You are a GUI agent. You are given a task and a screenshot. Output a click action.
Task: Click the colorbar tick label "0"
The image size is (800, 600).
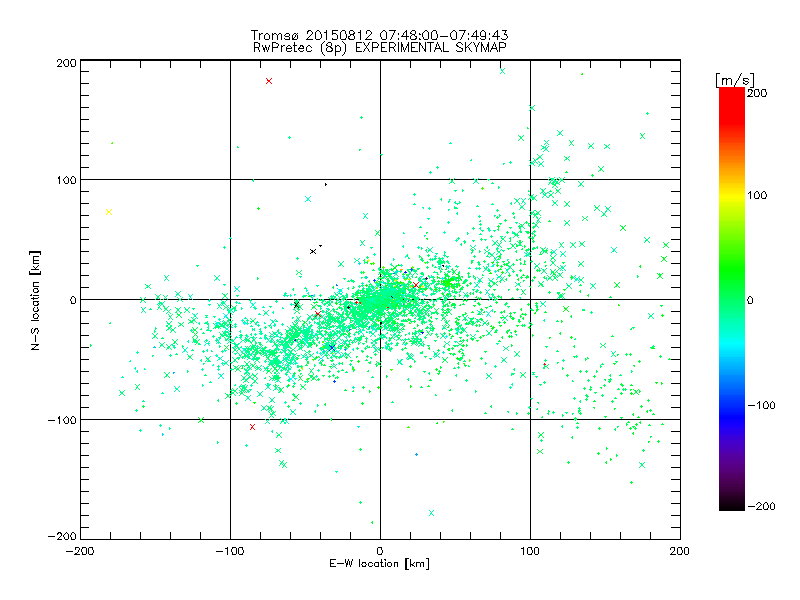click(x=750, y=300)
